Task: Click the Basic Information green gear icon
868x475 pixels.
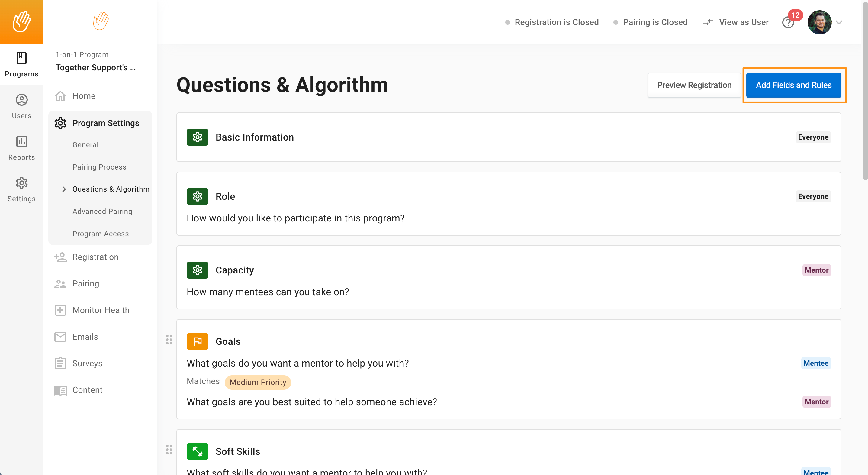Action: 198,137
